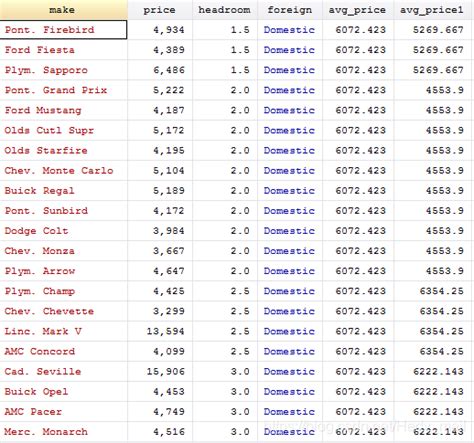Screen dimensions: 474x443
Task: Select the Pont. Firebird make cell
Action: click(x=63, y=30)
